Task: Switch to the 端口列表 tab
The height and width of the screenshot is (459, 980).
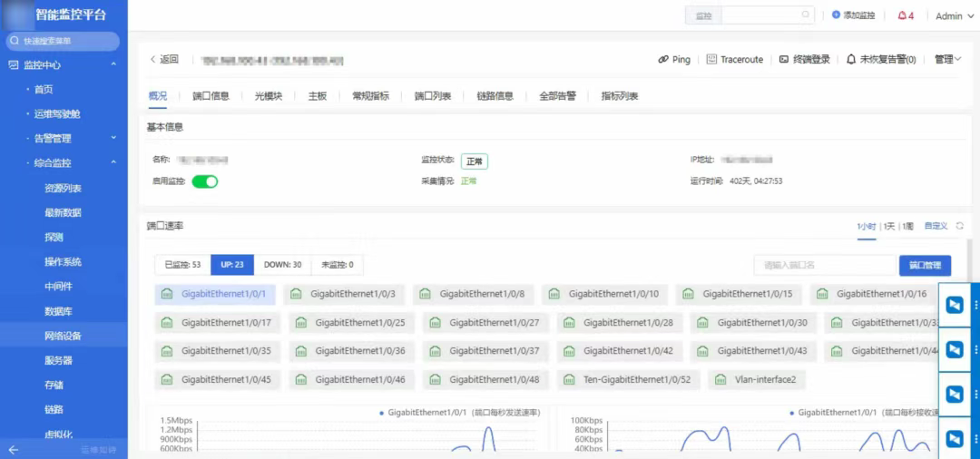Action: (x=433, y=96)
